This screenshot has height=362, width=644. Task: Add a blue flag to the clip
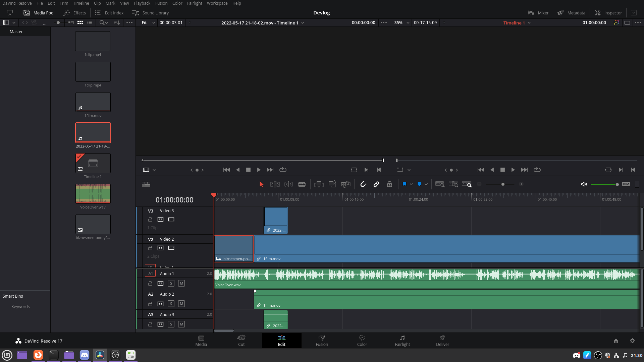click(x=405, y=184)
